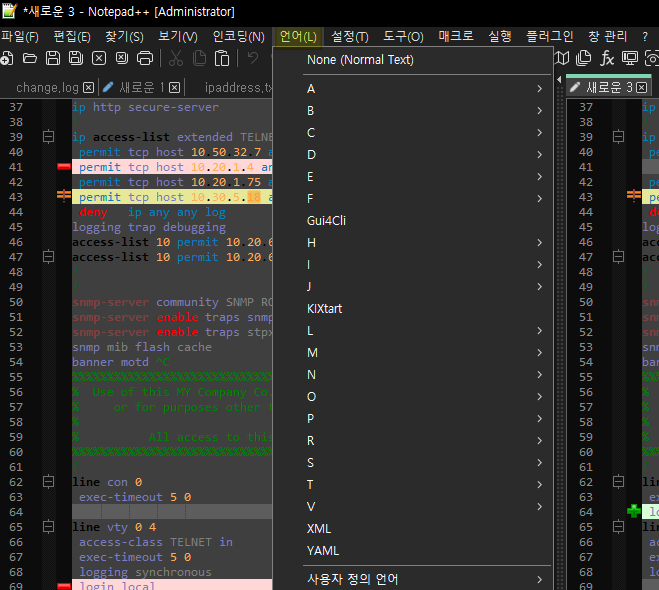Open the ? help menu

(645, 37)
